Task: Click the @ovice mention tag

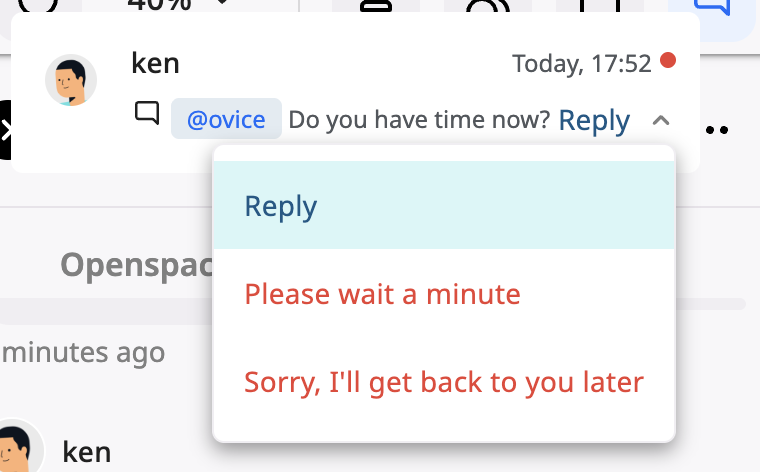Action: click(226, 120)
